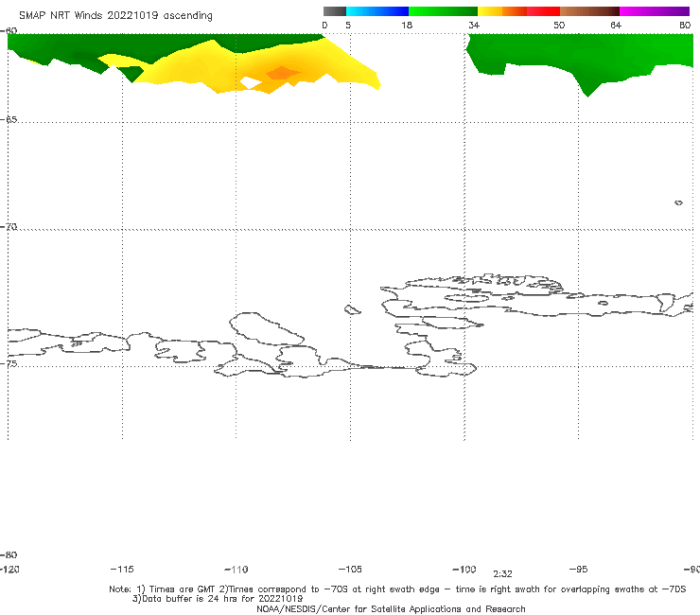The width and height of the screenshot is (700, 615).
Task: Click the longitude label '-120'
Action: (9, 570)
